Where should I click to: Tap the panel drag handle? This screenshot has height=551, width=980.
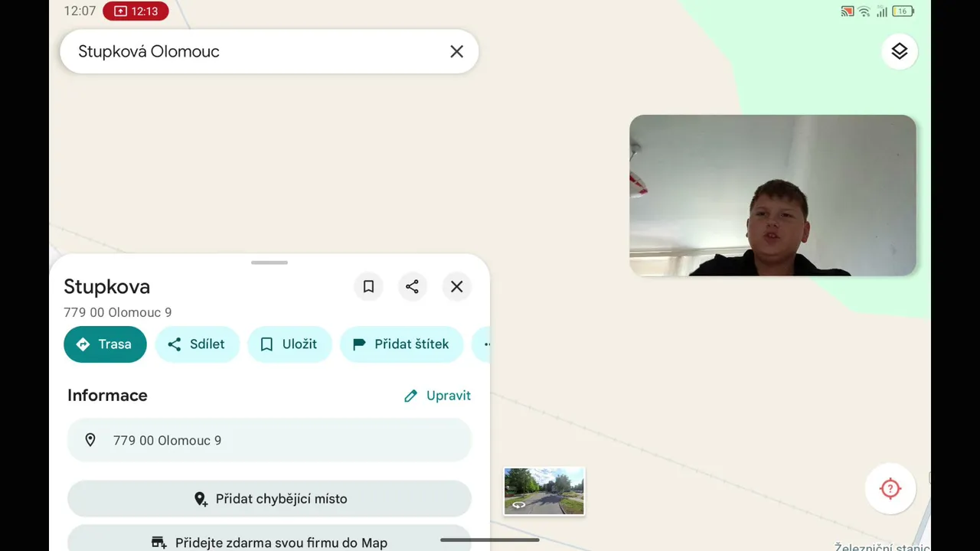(269, 262)
